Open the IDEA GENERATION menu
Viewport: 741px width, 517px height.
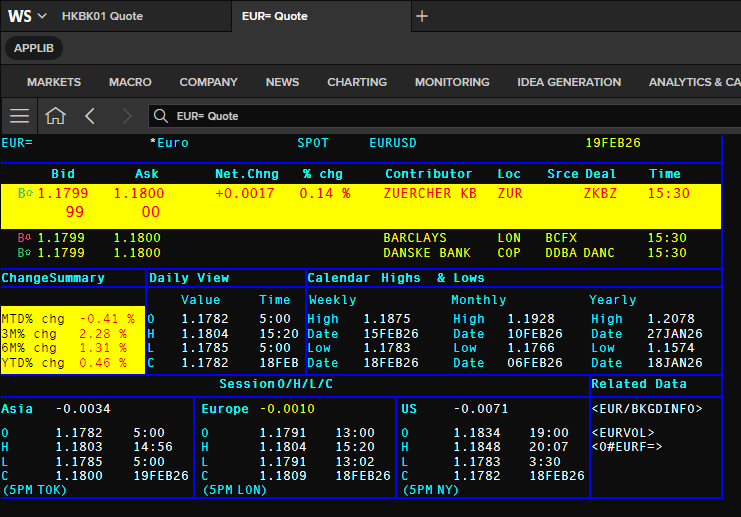[x=569, y=82]
